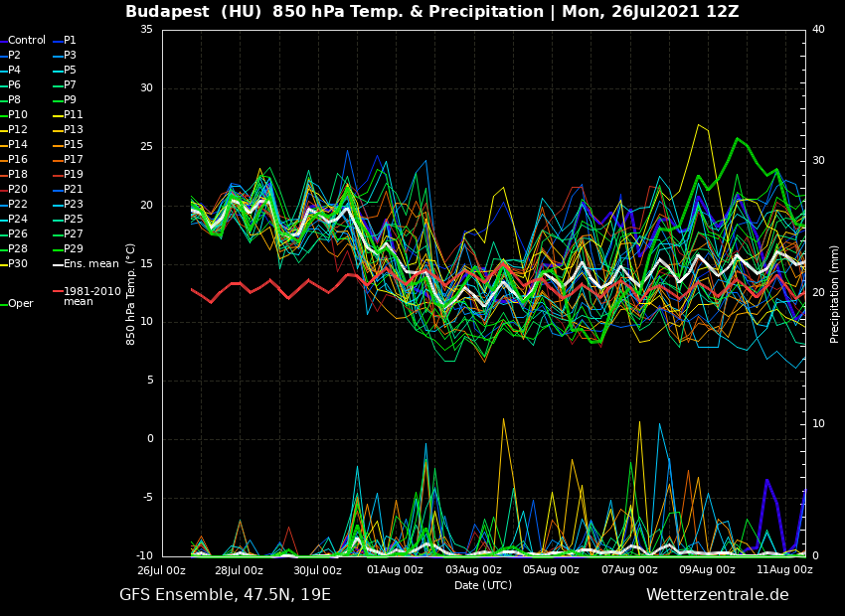Click the red line swatch beside 1981-2010

click(x=58, y=292)
